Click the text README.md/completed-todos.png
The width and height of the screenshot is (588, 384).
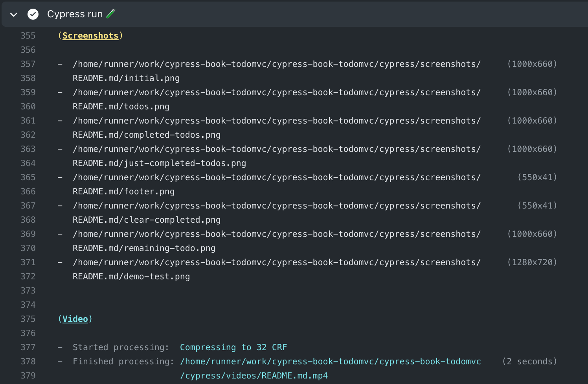point(147,135)
